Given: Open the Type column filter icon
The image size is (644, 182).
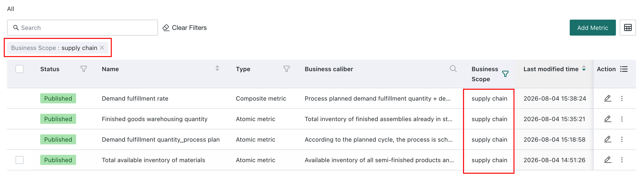Looking at the screenshot, I should (x=287, y=69).
